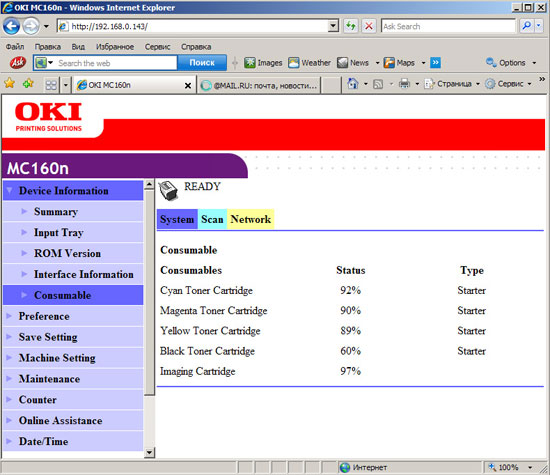Click the zoom level magnifier in status bar

coord(492,467)
